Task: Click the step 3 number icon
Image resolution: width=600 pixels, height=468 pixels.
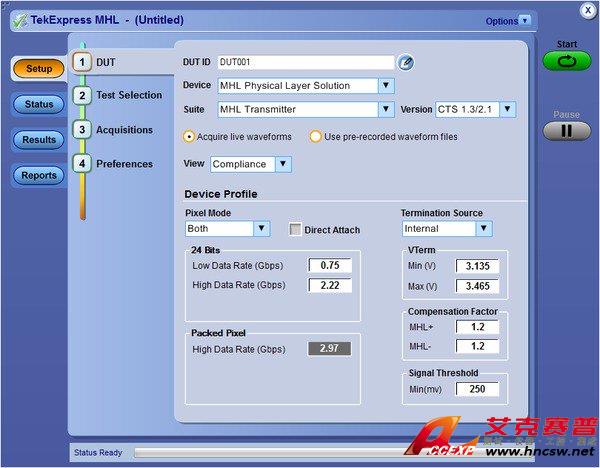Action: coord(81,130)
